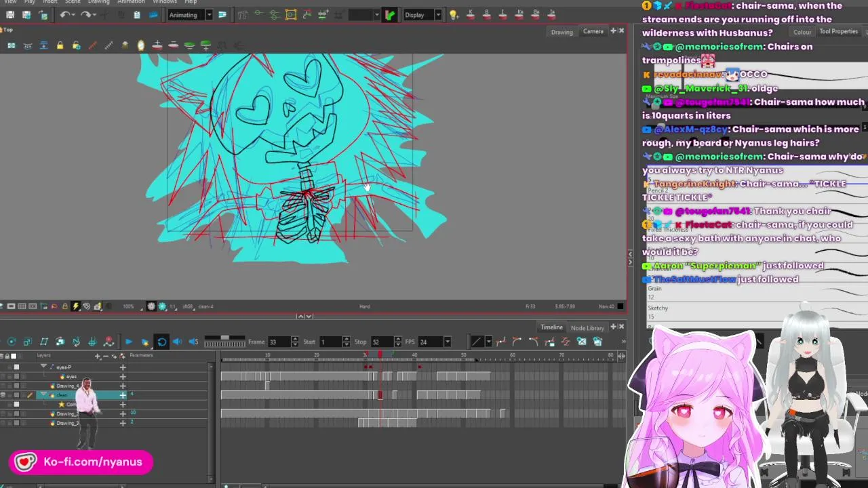868x488 pixels.
Task: Click the envelope-like icon in the timeline toolbar
Action: 581,342
